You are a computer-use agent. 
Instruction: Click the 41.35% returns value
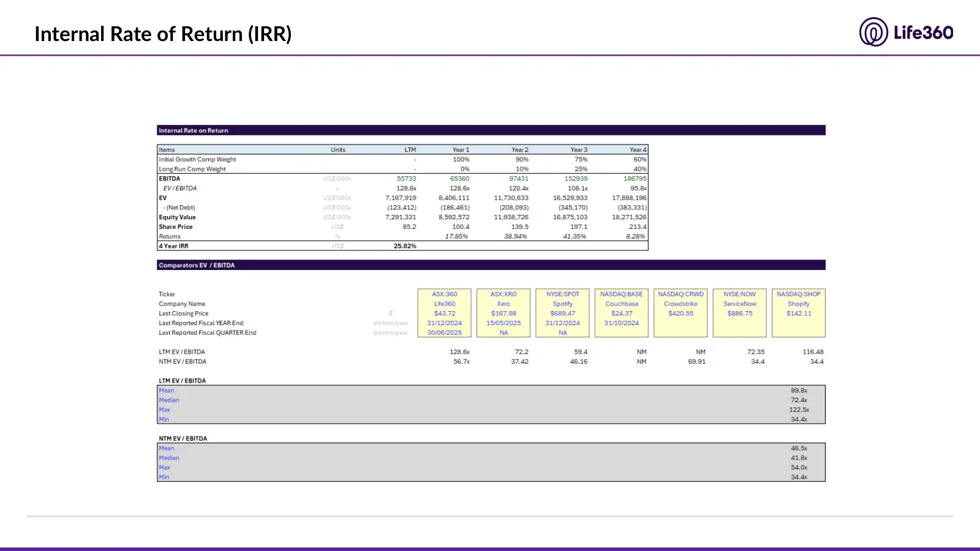point(575,236)
